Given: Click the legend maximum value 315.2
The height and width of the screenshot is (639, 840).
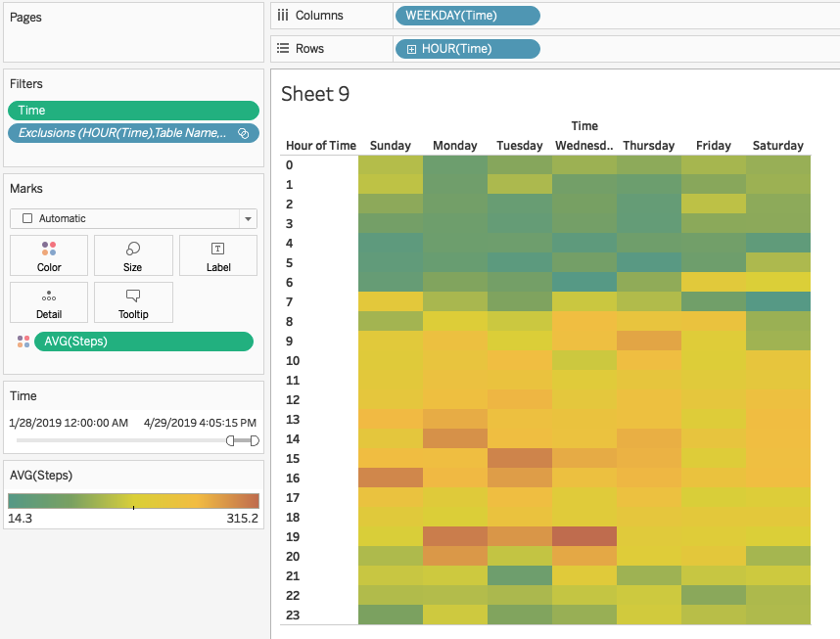Looking at the screenshot, I should coord(242,519).
